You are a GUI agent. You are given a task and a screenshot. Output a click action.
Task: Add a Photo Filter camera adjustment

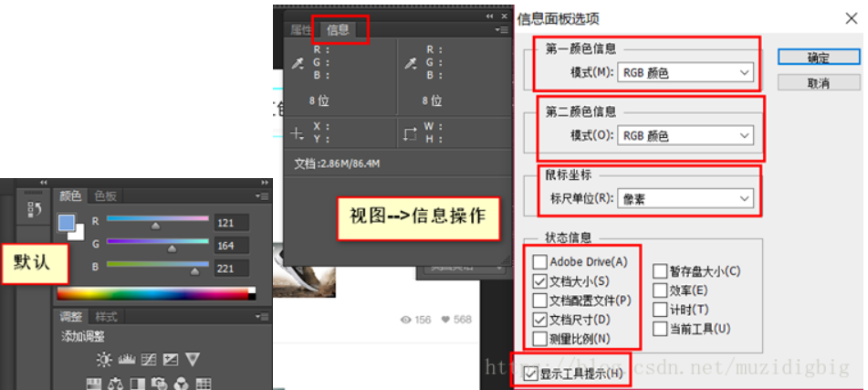(x=160, y=384)
